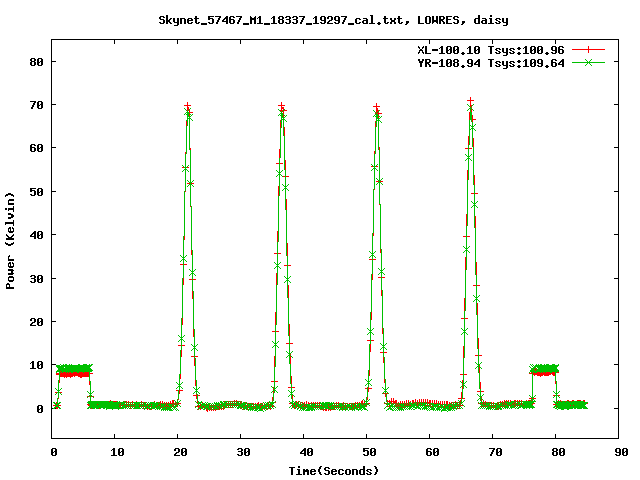
Task: Click the 40 tick label on y-axis
Action: 36,235
